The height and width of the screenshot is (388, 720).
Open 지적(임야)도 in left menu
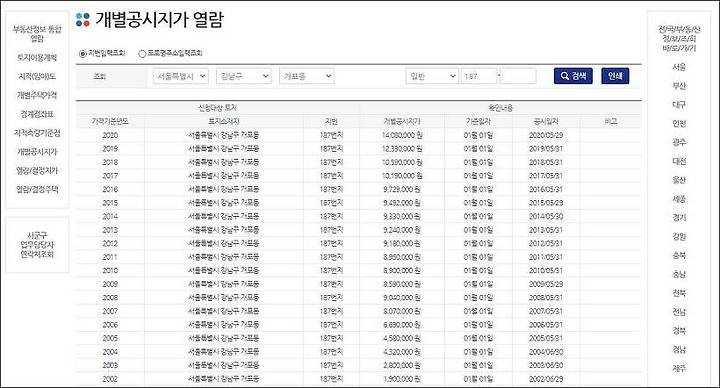click(37, 77)
